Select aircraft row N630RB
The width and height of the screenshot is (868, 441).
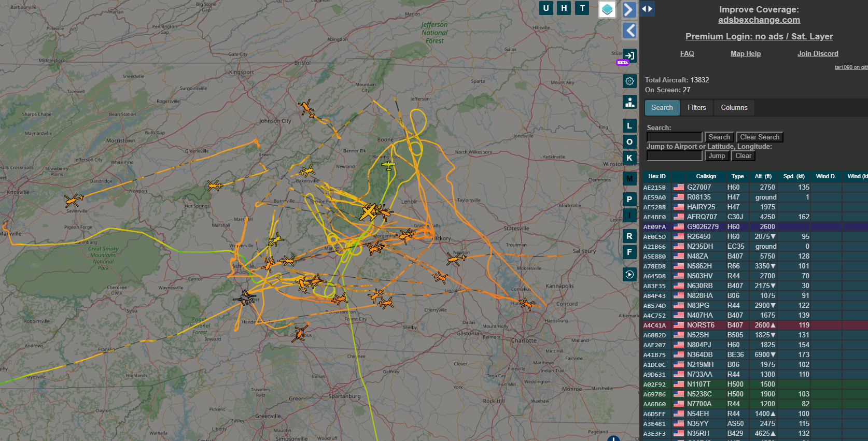tap(754, 286)
